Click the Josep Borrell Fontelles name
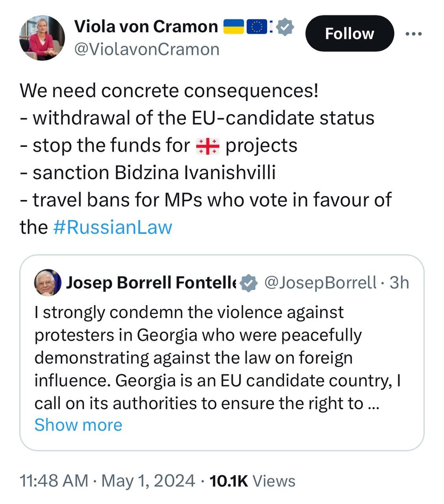444x504 pixels. point(151,283)
